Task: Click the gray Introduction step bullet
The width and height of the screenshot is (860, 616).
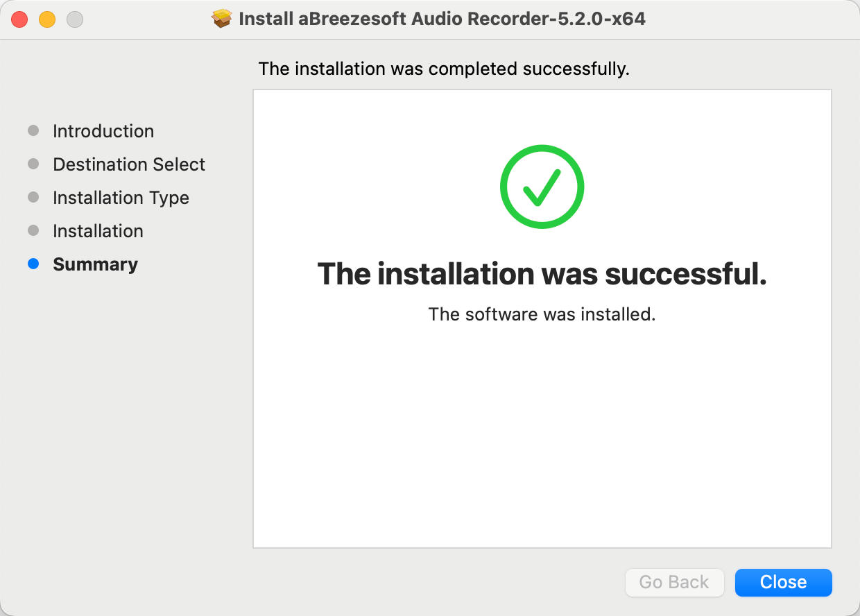Action: (33, 130)
